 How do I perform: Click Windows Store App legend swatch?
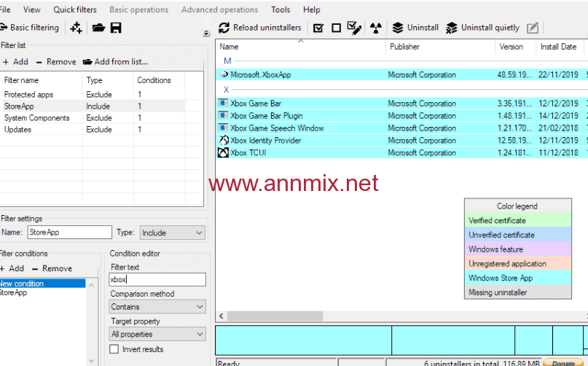[x=518, y=279]
